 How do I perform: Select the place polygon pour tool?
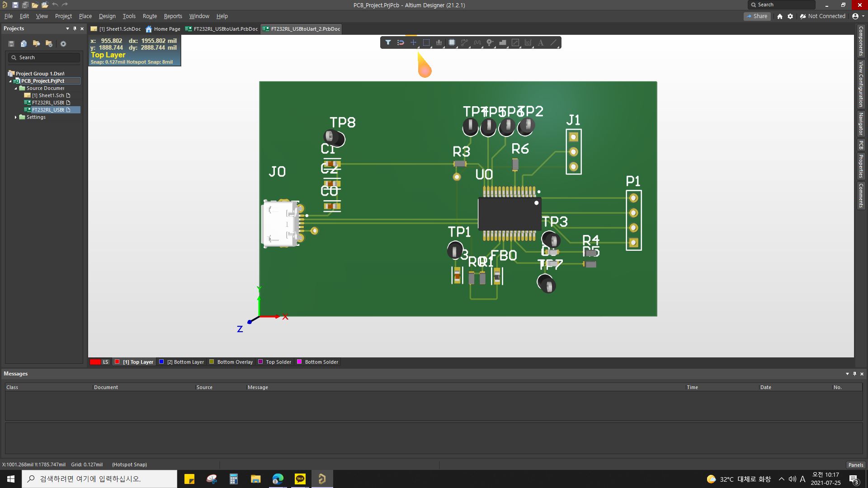(x=502, y=42)
